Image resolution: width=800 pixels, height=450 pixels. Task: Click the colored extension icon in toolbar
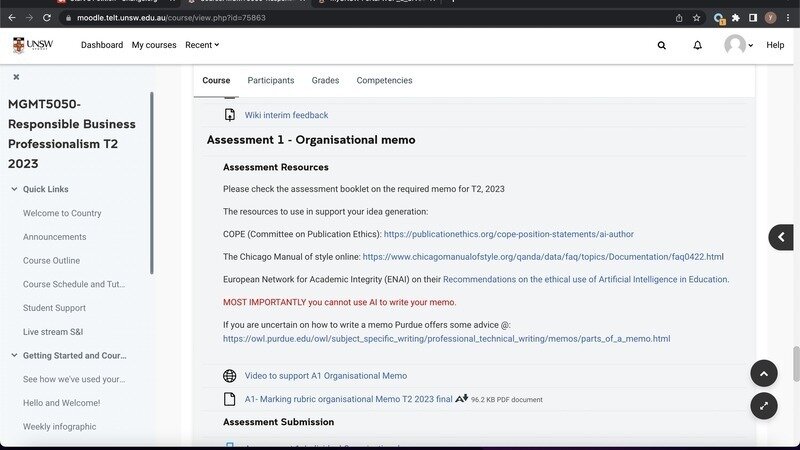click(719, 18)
